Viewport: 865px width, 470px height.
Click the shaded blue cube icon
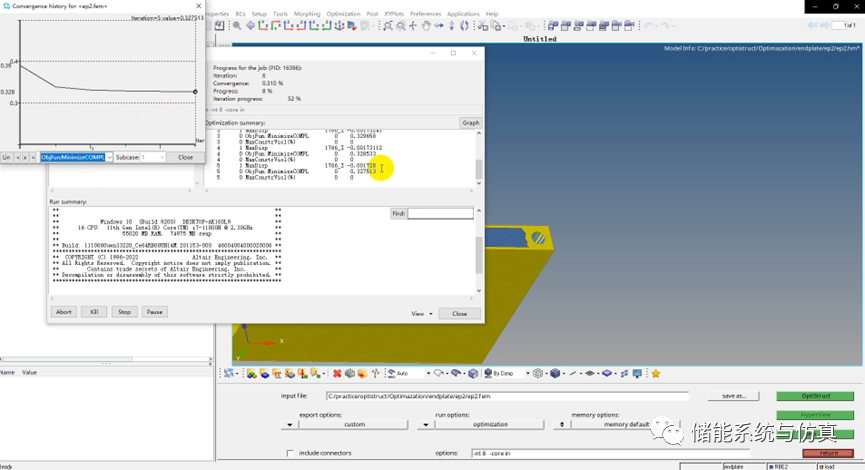click(555, 373)
